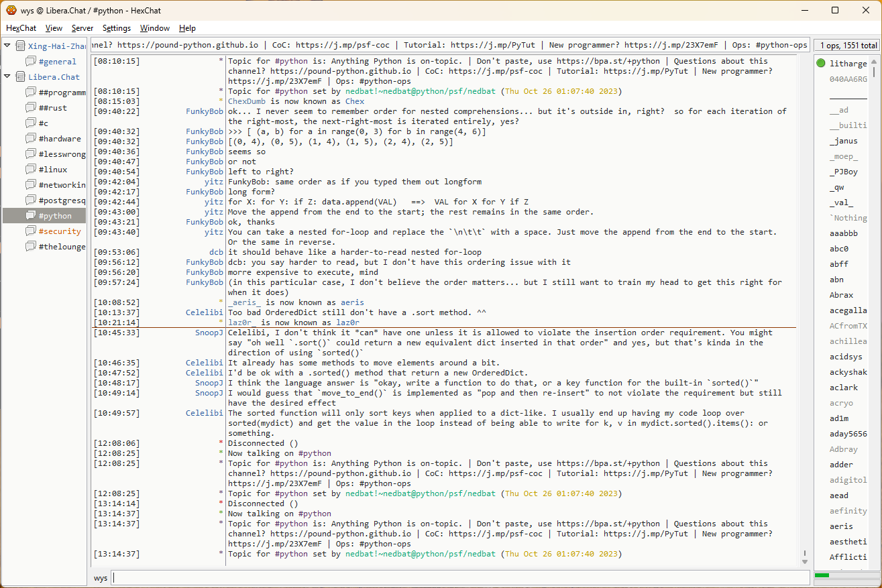Click the #hardware channel icon
The height and width of the screenshot is (588, 882).
point(30,139)
